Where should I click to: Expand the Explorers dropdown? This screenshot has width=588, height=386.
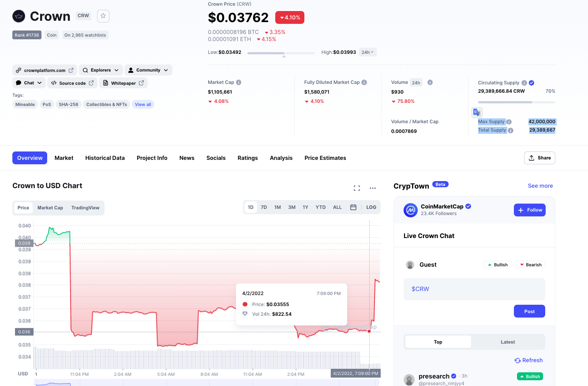pyautogui.click(x=101, y=70)
